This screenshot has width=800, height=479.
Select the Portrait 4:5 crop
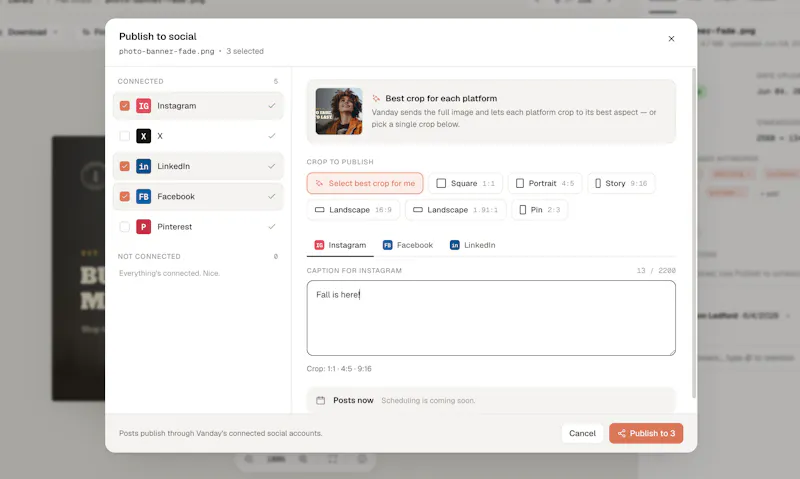coord(545,183)
